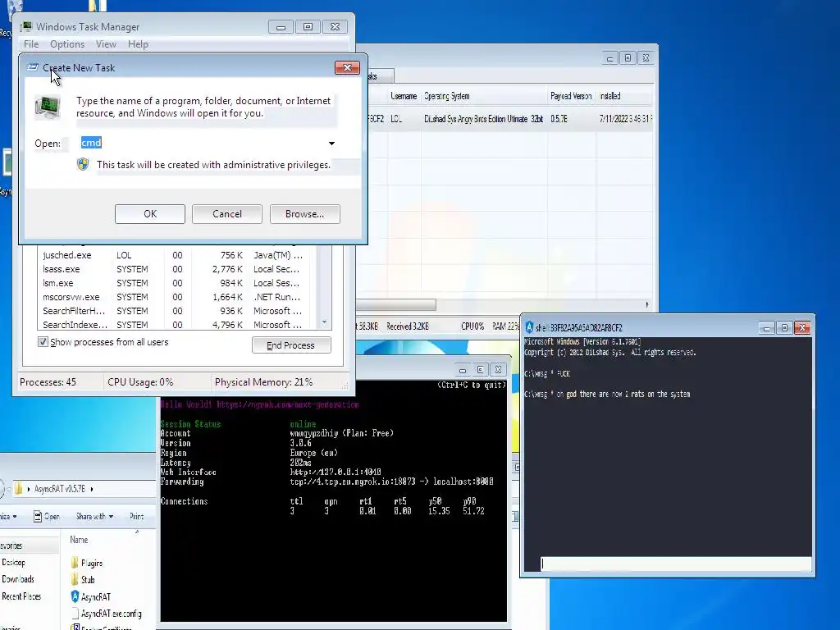
Task: Open Desktop in explorer favorites
Action: 13,563
